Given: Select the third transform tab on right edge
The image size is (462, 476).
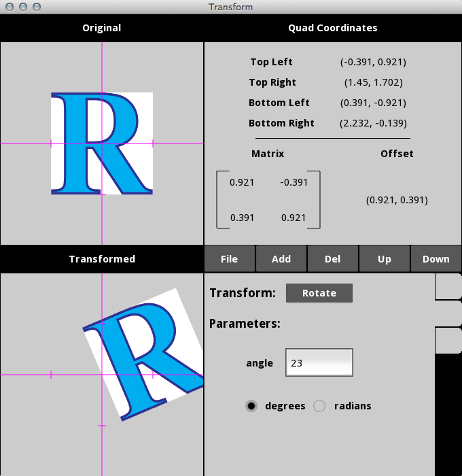Looking at the screenshot, I should 448,340.
